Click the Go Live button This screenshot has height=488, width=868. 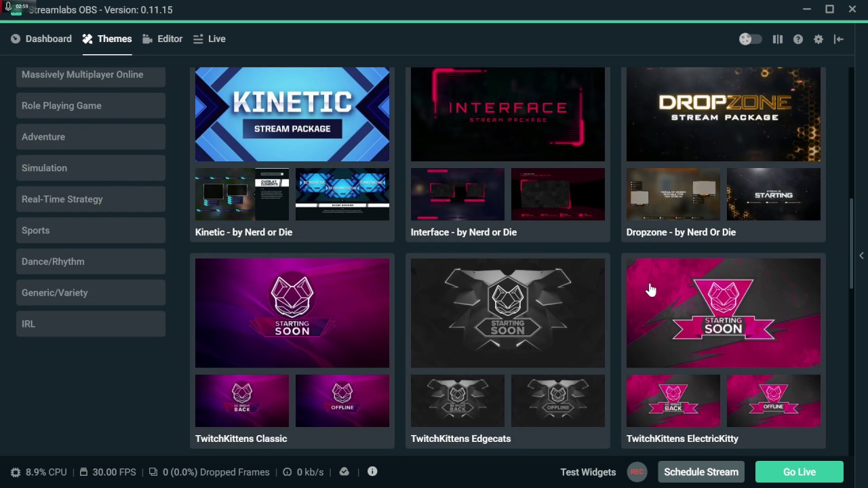[x=800, y=472]
